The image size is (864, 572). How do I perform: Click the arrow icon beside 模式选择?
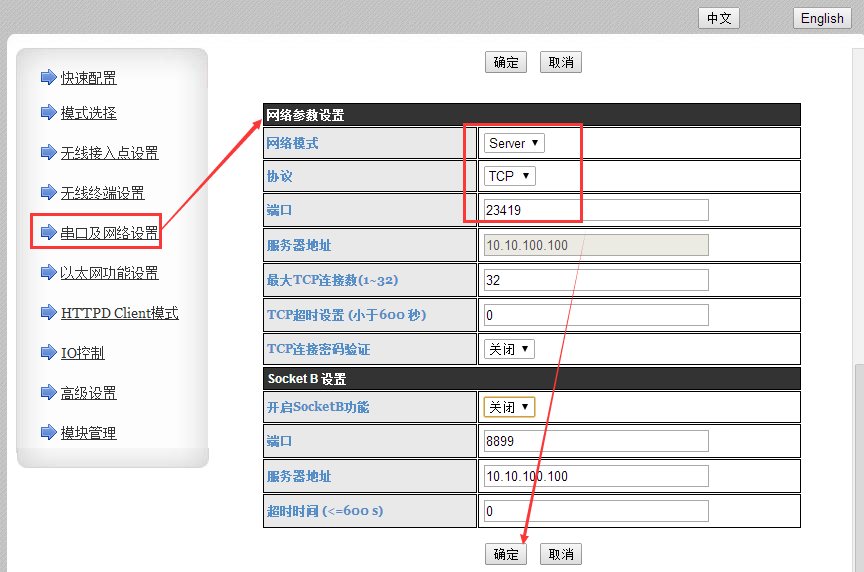[x=48, y=113]
